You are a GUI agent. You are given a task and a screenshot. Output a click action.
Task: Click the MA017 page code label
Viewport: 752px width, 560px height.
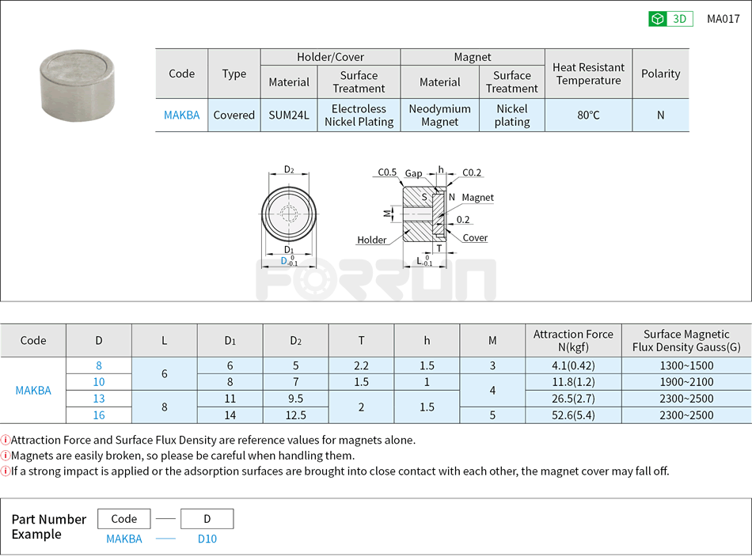723,18
